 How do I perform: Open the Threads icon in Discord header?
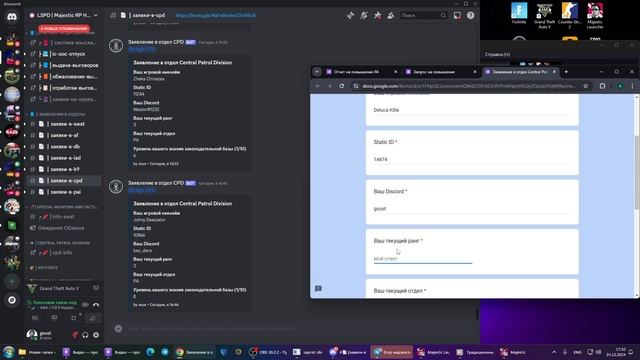coord(351,16)
